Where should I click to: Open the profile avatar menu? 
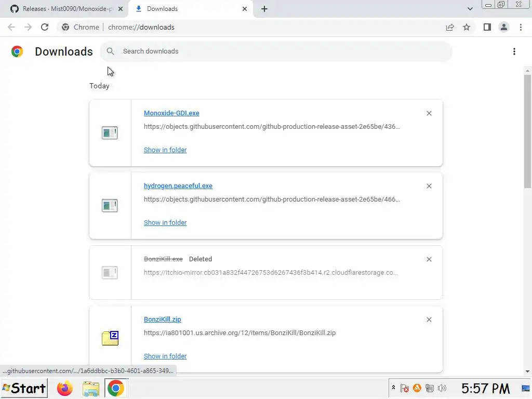[x=504, y=27]
